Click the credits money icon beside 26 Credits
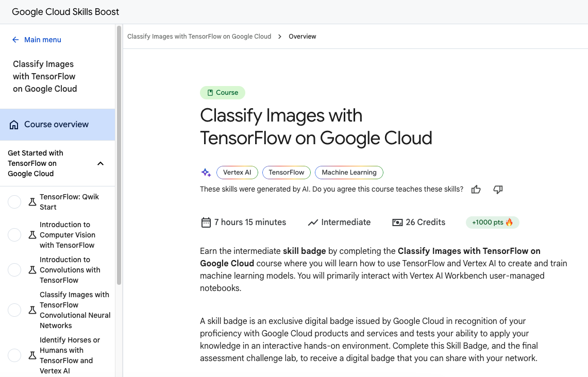Image resolution: width=588 pixels, height=377 pixels. pos(397,222)
